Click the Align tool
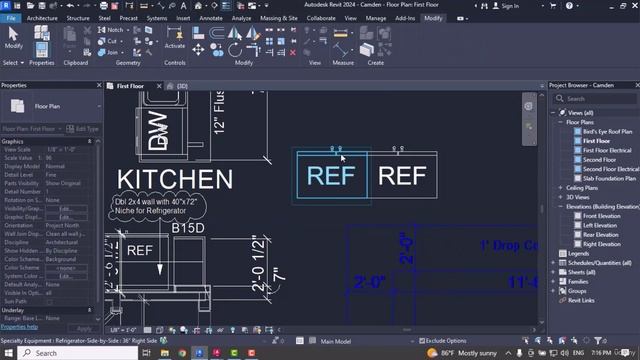Viewport: 640px width, 360px height. click(198, 33)
